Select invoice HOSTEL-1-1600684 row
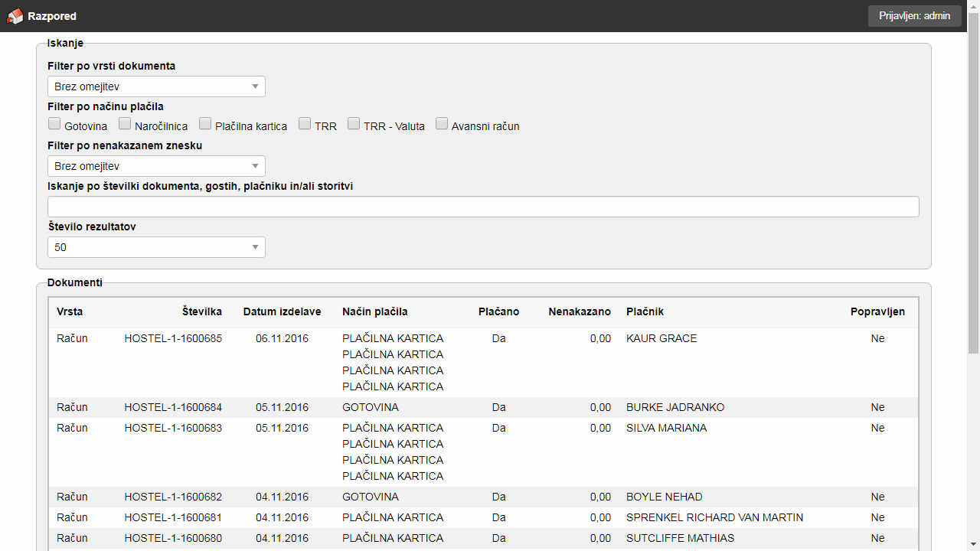Image resolution: width=980 pixels, height=551 pixels. [x=173, y=407]
